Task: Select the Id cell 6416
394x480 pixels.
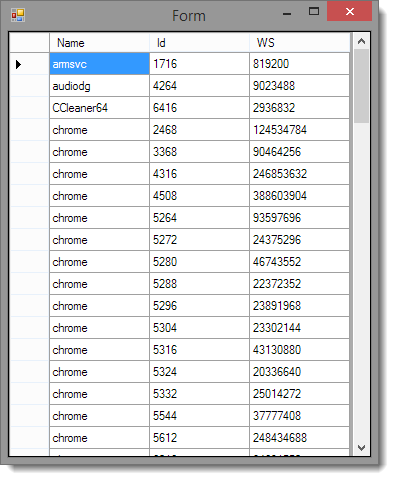Action: 199,108
